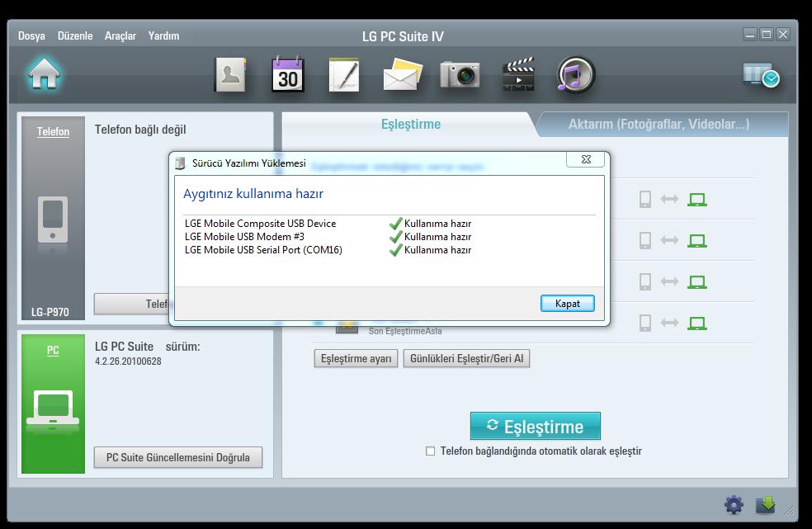Screen dimensions: 812x529
Task: Switch to the Eşleştirme tab
Action: point(411,125)
